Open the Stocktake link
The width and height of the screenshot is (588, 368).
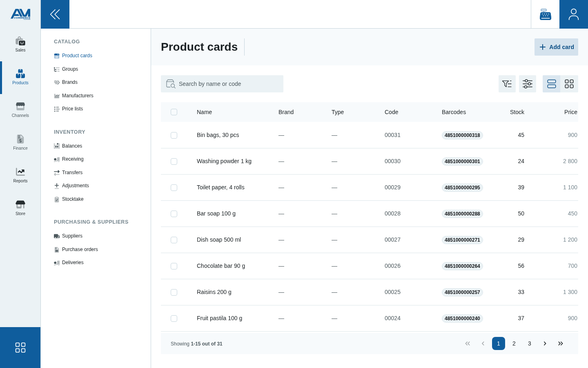69,199
